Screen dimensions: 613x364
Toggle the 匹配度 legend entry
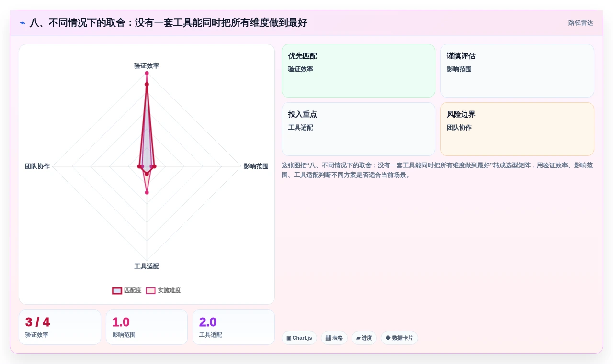point(127,290)
